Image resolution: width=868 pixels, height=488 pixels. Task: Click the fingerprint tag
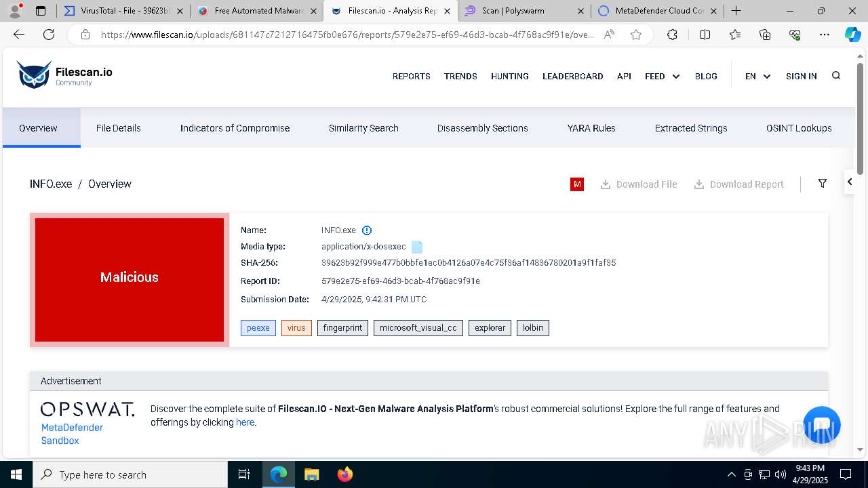coord(343,328)
